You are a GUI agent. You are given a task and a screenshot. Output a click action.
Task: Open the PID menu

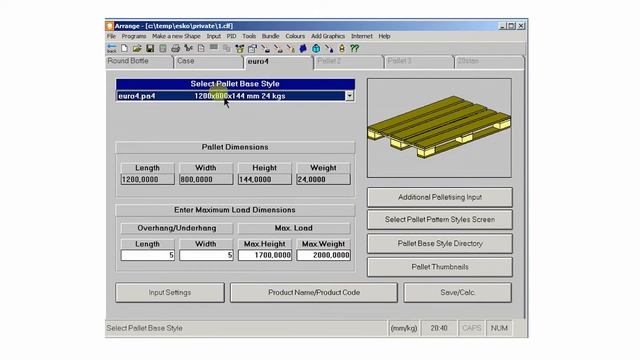point(231,36)
